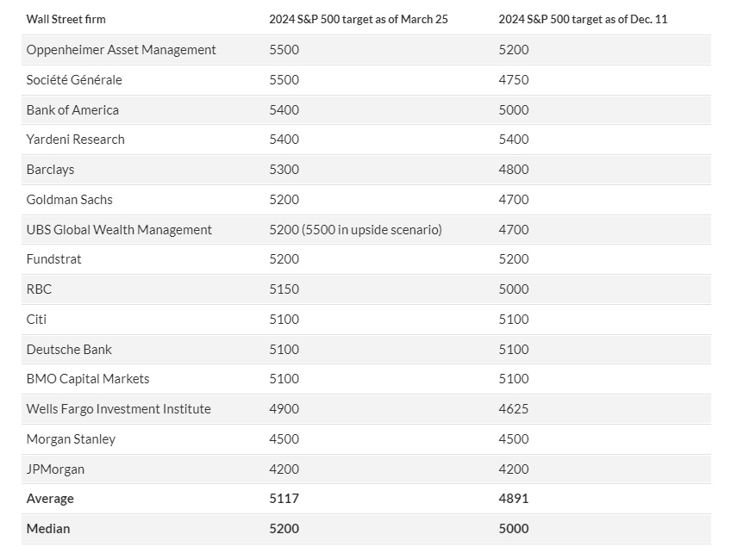This screenshot has height=553, width=756.
Task: Click the Median December value 5000
Action: point(513,529)
